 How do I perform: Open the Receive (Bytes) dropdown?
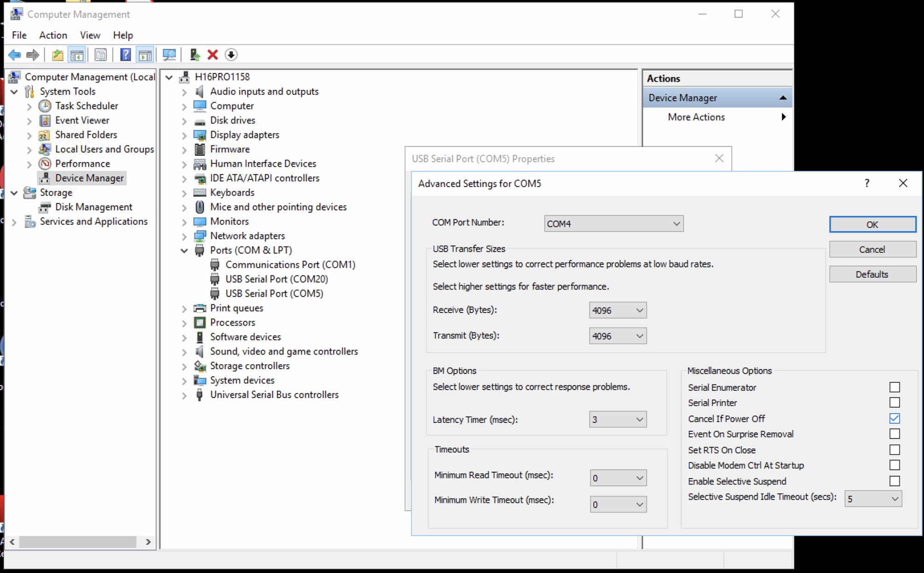click(618, 310)
